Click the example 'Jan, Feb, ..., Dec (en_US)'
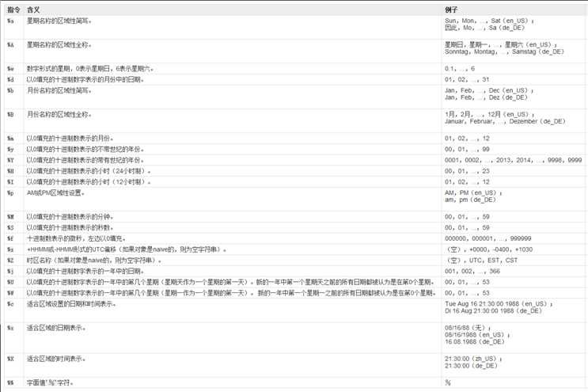Viewport: 588px width, 392px height. tap(489, 90)
